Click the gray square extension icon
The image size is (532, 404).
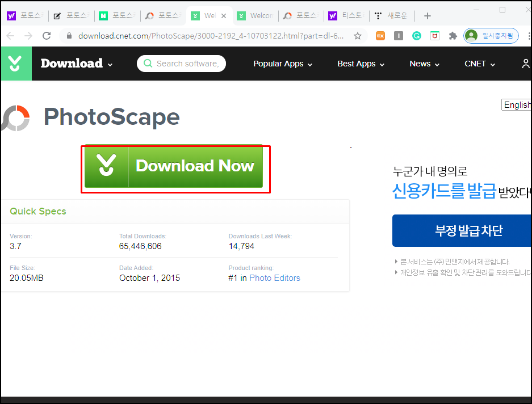pyautogui.click(x=399, y=36)
